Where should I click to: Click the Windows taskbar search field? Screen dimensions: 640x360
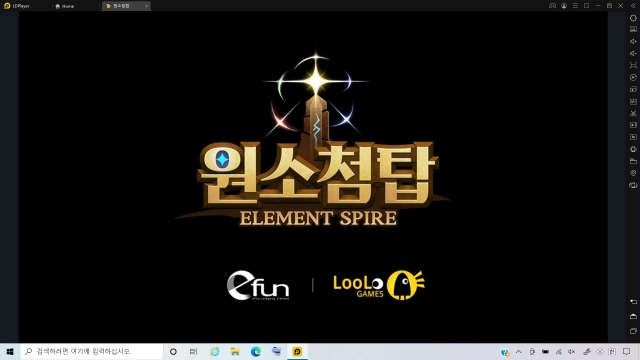[92, 351]
